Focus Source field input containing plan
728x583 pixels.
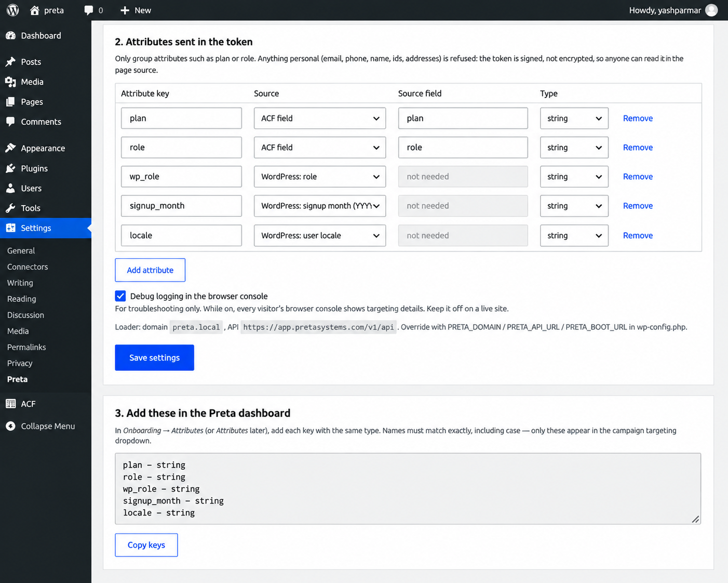(463, 118)
